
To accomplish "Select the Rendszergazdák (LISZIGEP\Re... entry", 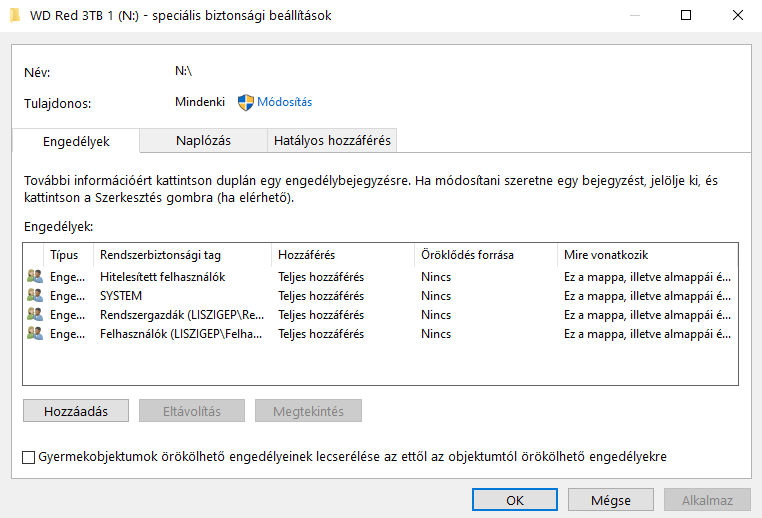I will (x=182, y=314).
